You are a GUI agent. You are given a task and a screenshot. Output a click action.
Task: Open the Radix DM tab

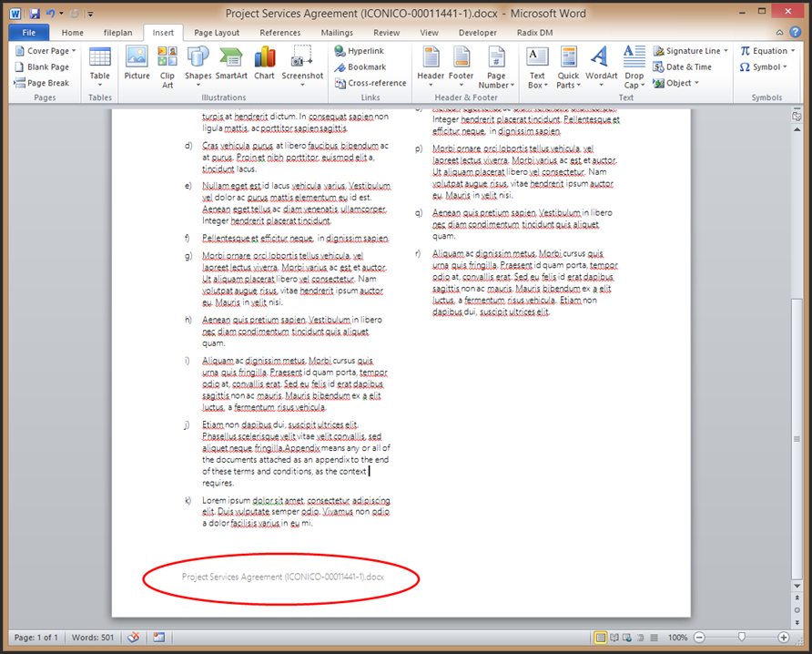point(535,33)
